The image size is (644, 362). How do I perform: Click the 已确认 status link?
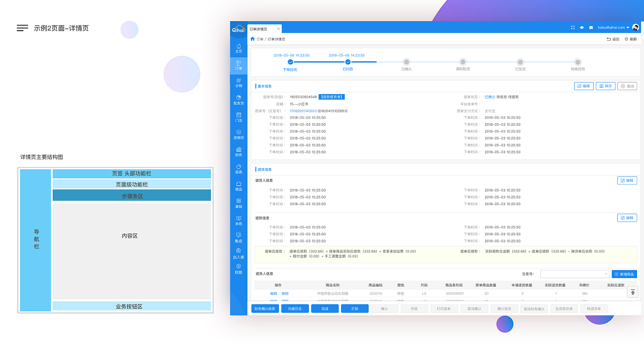[490, 97]
